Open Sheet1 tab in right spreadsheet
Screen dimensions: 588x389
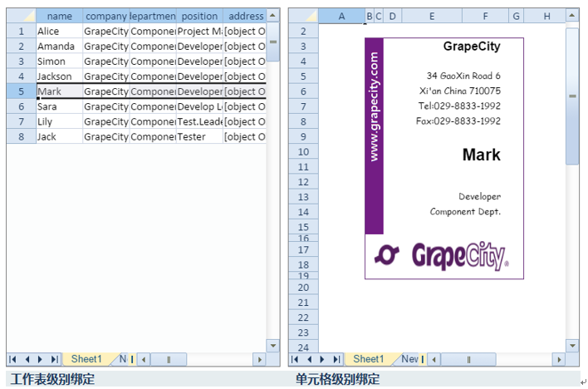tap(369, 359)
